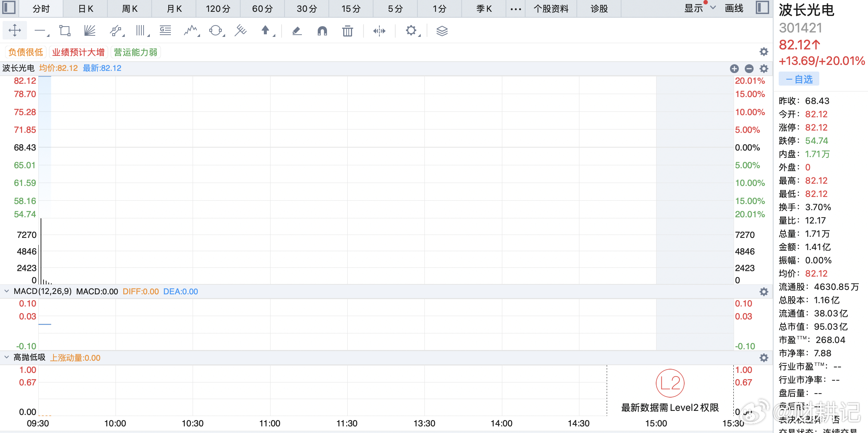Open the 月K chart tab

(174, 8)
